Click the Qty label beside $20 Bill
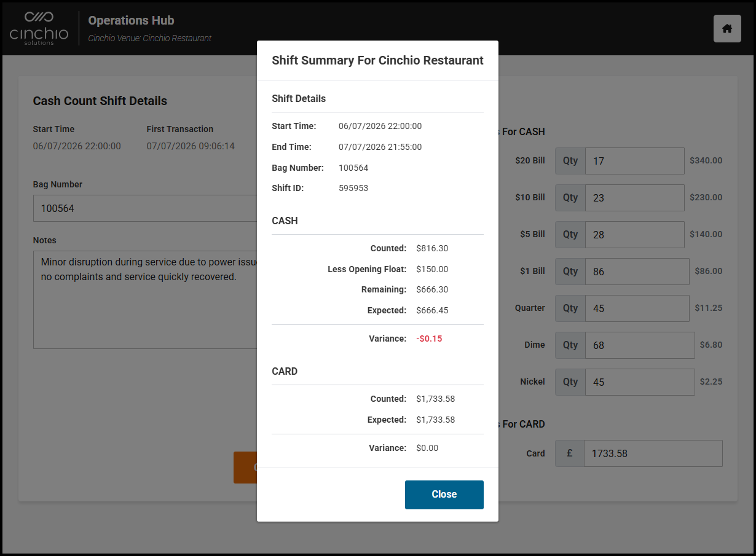Viewport: 756px width, 556px height. pyautogui.click(x=570, y=161)
